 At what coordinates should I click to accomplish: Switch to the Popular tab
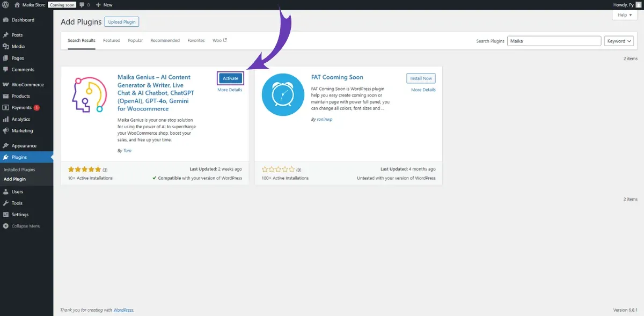pyautogui.click(x=135, y=41)
